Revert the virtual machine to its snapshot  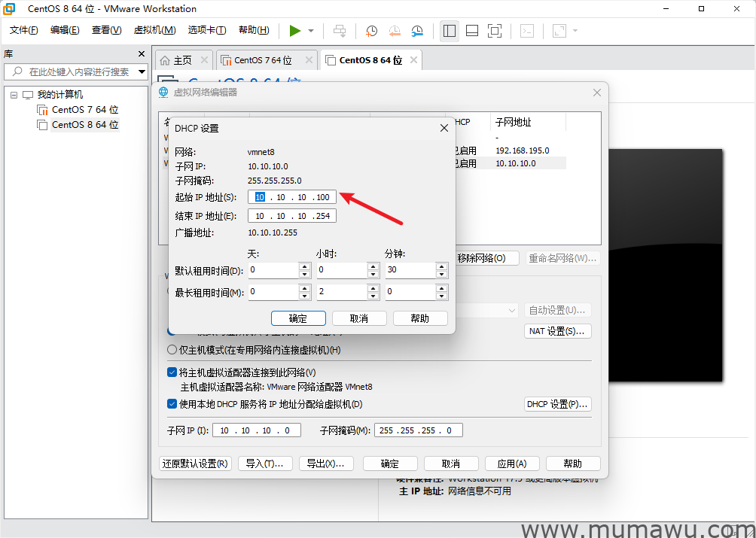[394, 30]
